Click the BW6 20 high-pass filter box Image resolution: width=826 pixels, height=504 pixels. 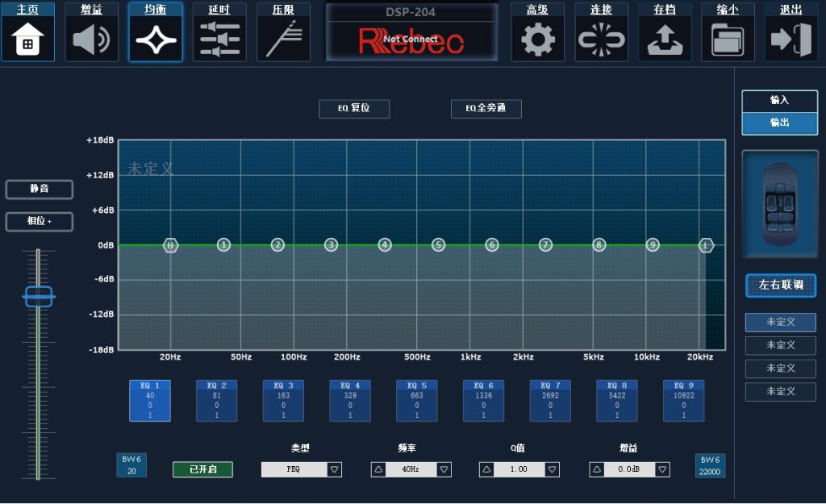pos(131,465)
